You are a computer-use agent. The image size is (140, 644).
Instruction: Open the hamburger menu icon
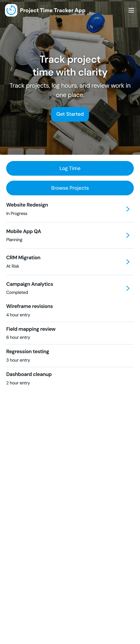(131, 10)
